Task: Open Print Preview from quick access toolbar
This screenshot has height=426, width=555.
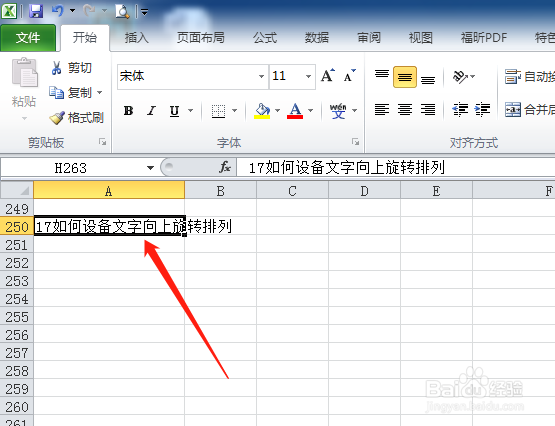Action: point(122,11)
